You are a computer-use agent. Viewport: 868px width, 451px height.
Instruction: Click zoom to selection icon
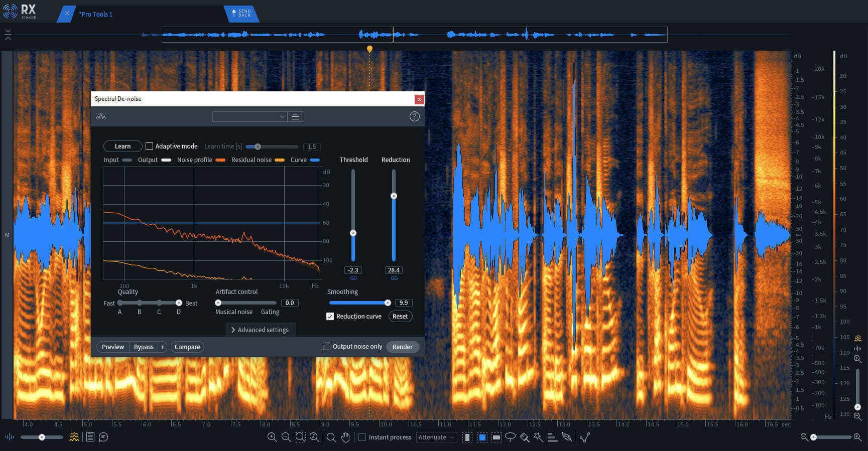pos(300,437)
